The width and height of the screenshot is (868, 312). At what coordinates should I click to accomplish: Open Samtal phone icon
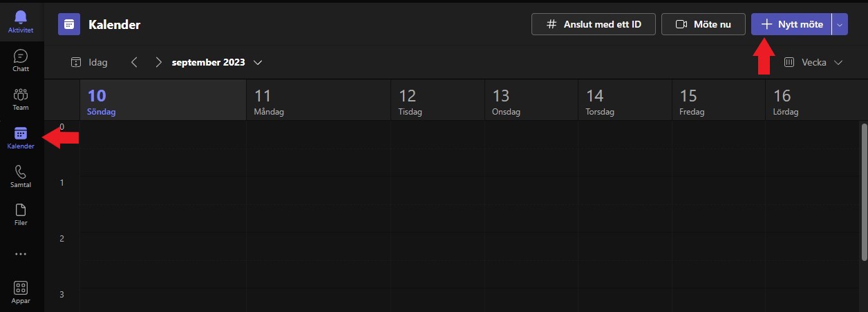point(21,176)
